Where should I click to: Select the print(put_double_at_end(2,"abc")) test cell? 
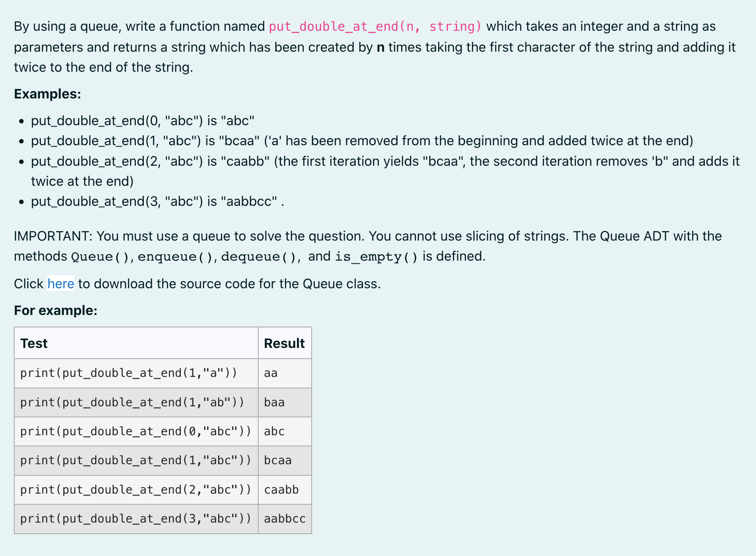[x=135, y=490]
